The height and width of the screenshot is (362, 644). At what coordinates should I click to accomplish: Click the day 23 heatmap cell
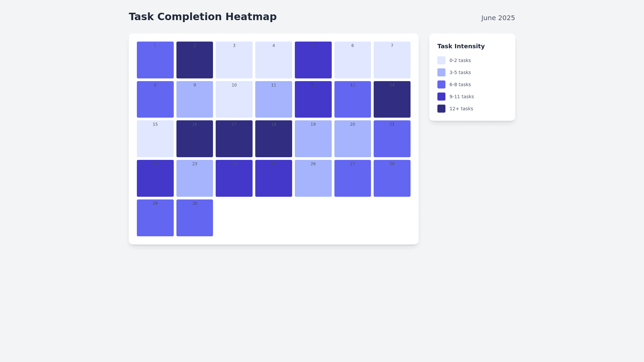click(195, 178)
